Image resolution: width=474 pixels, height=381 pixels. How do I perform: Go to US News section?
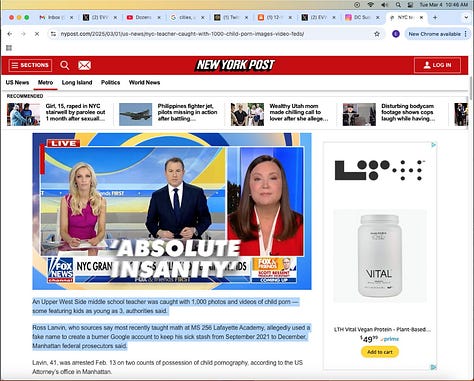click(x=17, y=82)
